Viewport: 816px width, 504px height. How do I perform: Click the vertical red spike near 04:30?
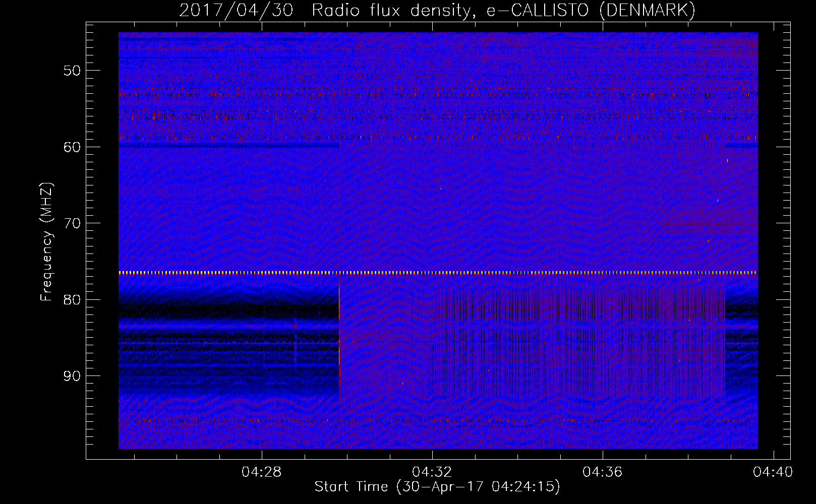[339, 338]
